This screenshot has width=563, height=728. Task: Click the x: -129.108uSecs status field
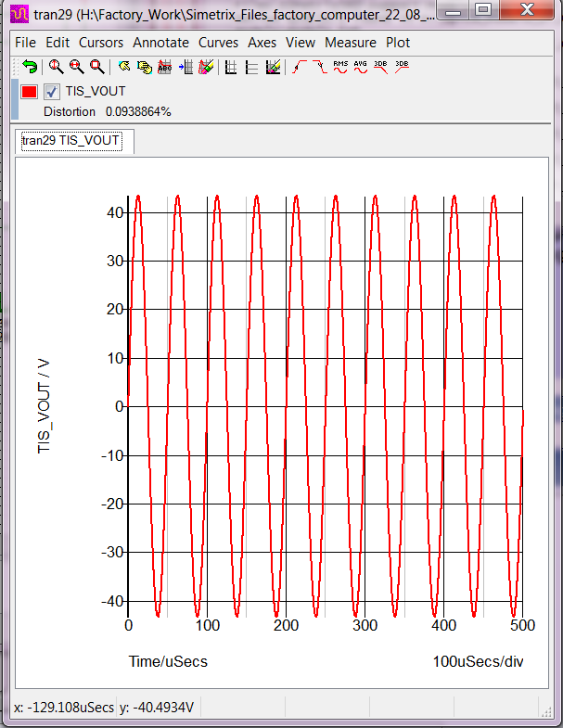(x=64, y=708)
